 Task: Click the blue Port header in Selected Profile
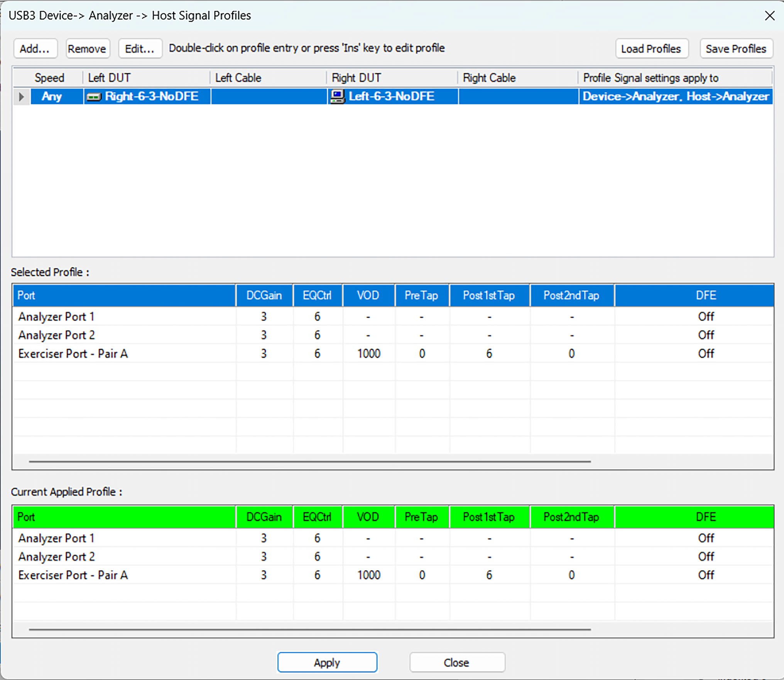(x=124, y=296)
